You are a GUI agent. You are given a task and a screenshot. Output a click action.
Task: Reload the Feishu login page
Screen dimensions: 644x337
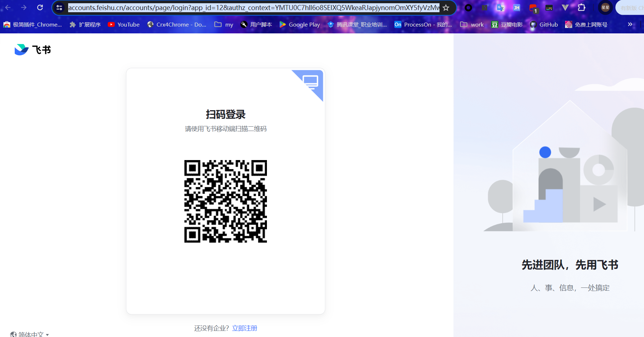click(40, 8)
